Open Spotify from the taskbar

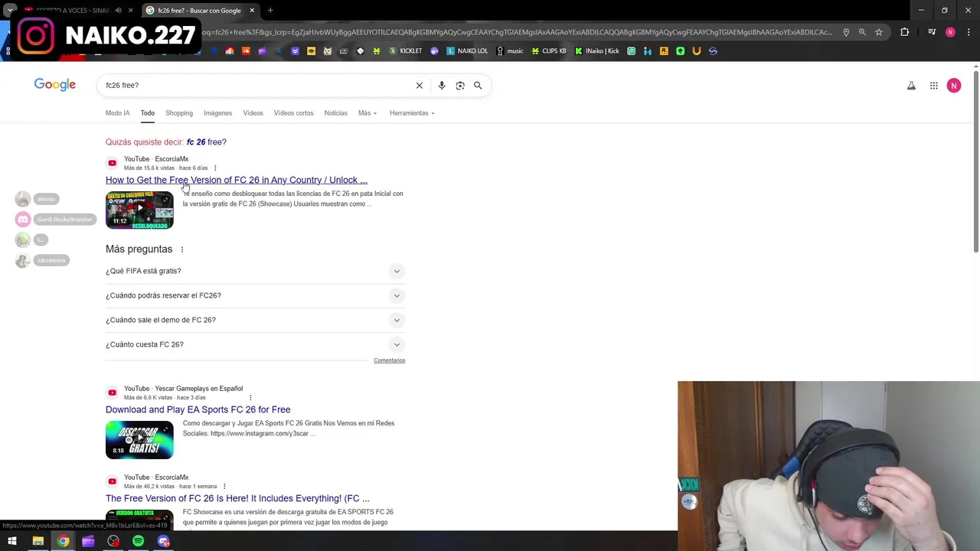click(x=138, y=542)
